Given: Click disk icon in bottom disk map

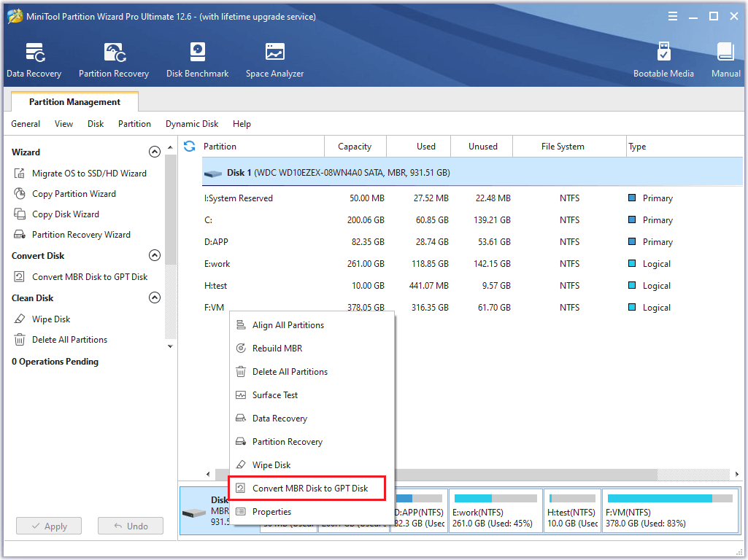Looking at the screenshot, I should pyautogui.click(x=194, y=513).
